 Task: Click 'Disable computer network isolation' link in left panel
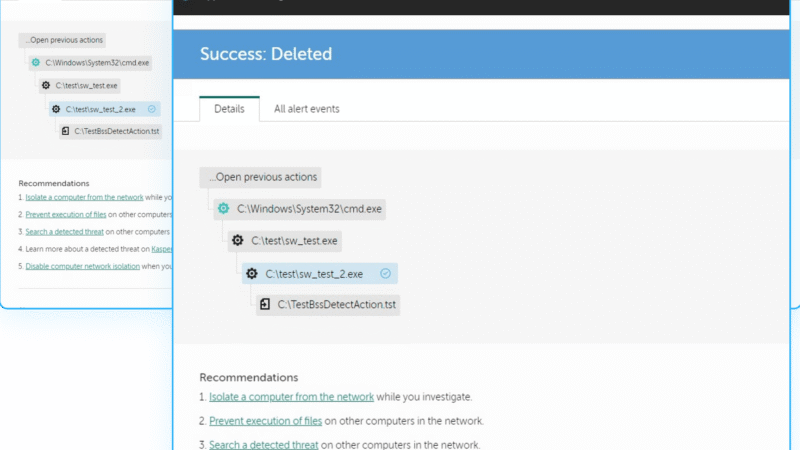point(83,266)
